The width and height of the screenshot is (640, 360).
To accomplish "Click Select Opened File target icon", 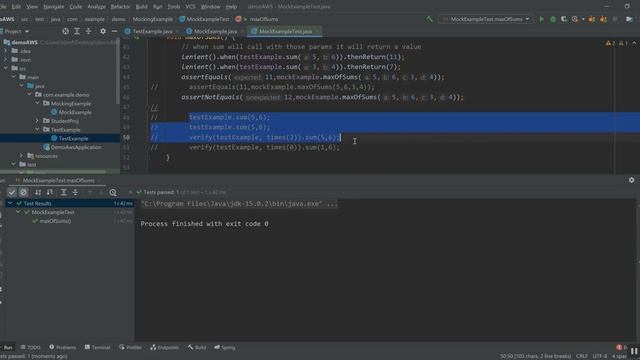I will click(x=65, y=31).
